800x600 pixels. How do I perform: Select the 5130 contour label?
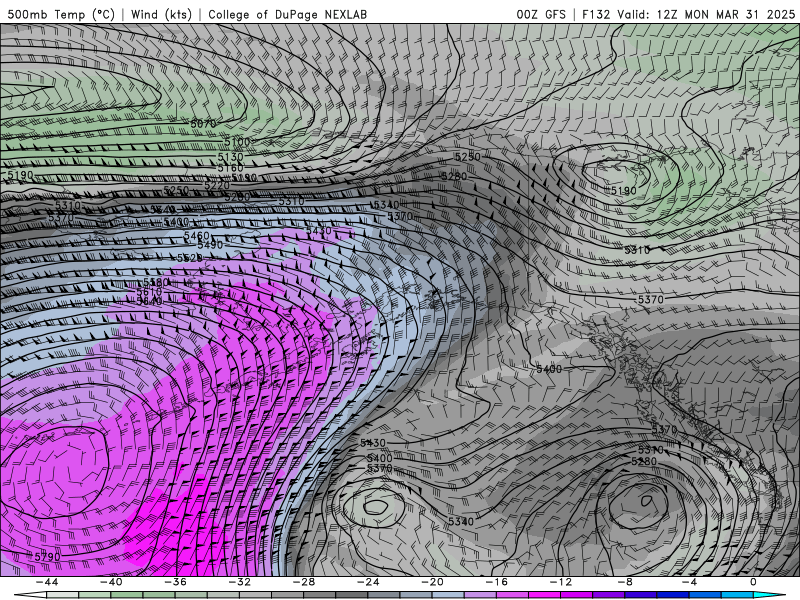231,157
